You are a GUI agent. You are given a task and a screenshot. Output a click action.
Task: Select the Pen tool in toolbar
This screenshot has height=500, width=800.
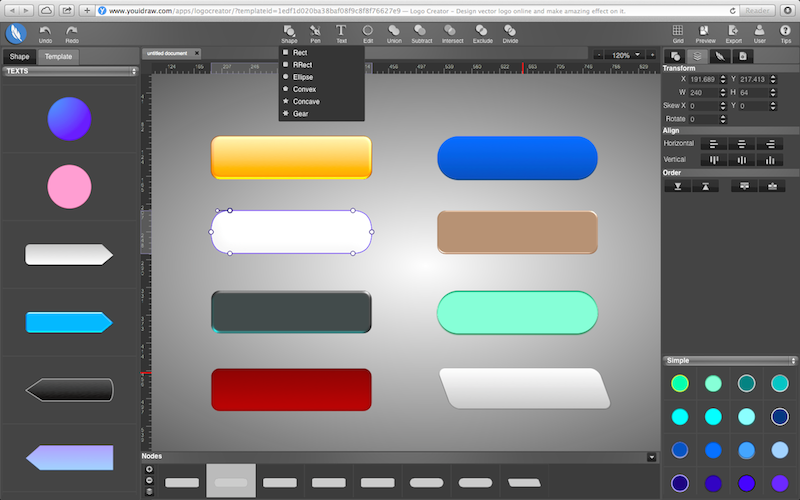(315, 33)
